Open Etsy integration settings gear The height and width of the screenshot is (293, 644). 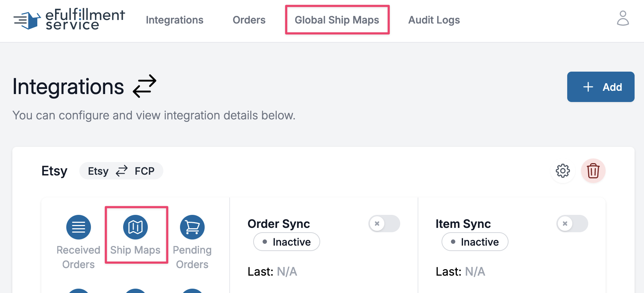(563, 171)
